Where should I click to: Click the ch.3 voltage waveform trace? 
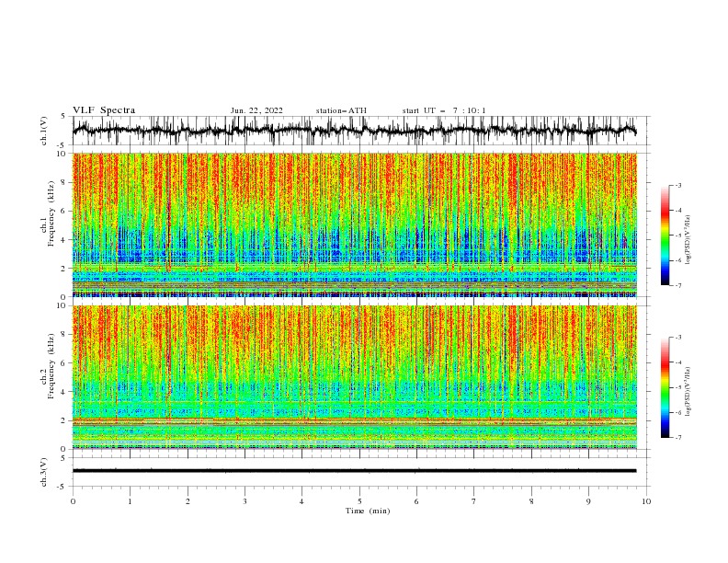coord(354,471)
